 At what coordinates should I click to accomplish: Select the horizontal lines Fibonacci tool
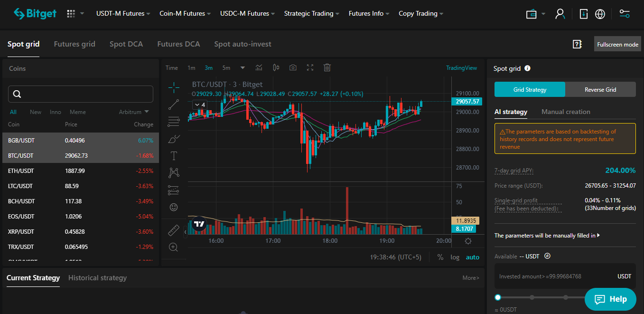click(x=174, y=121)
